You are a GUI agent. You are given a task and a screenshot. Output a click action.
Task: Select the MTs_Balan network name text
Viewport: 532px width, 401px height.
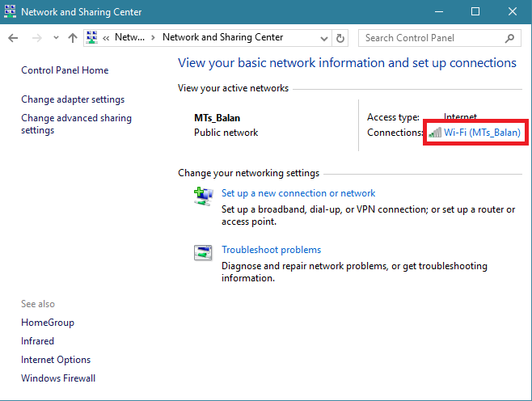[x=217, y=118]
